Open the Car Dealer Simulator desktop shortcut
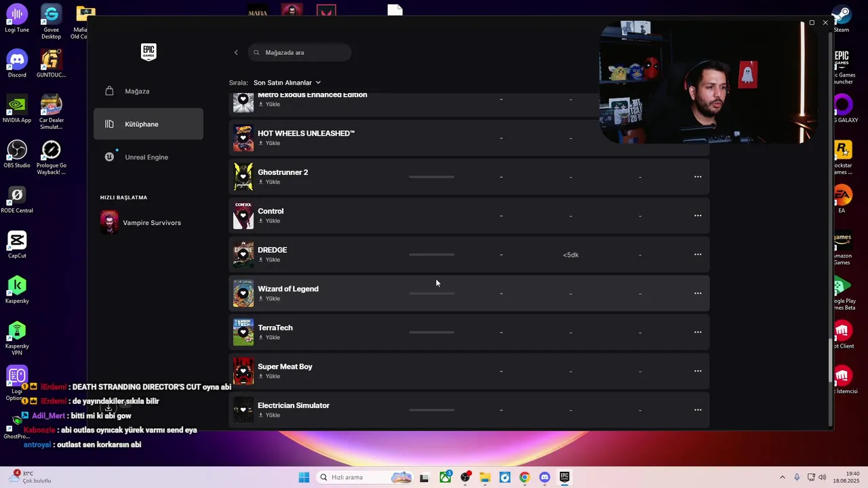This screenshot has height=488, width=868. tap(51, 113)
